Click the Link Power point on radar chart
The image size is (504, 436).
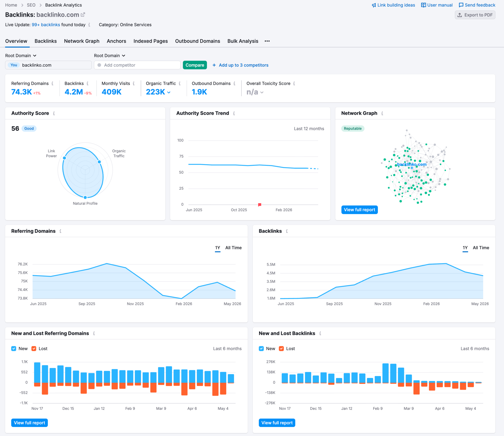64,158
